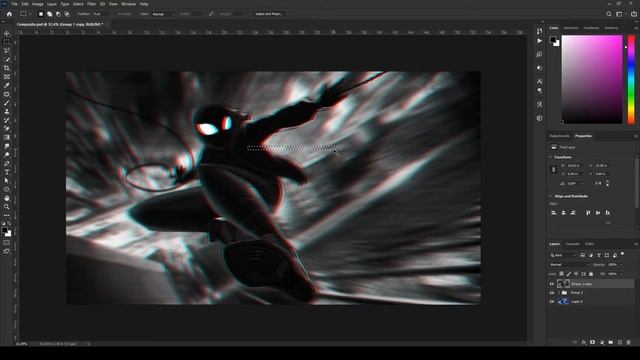This screenshot has height=360, width=640.
Task: Toggle layer filtering on/off switch
Action: tap(622, 254)
